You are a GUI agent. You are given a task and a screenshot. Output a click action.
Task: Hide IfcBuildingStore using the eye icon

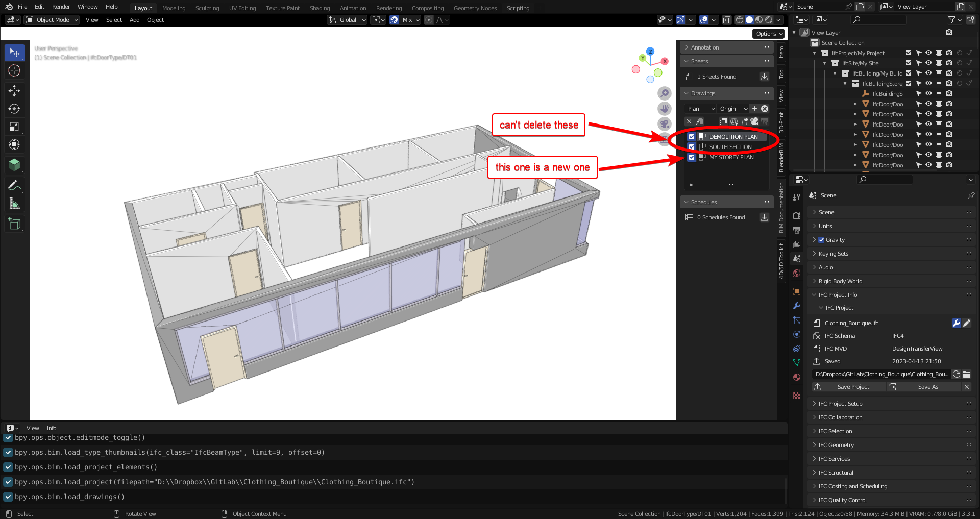tap(928, 83)
